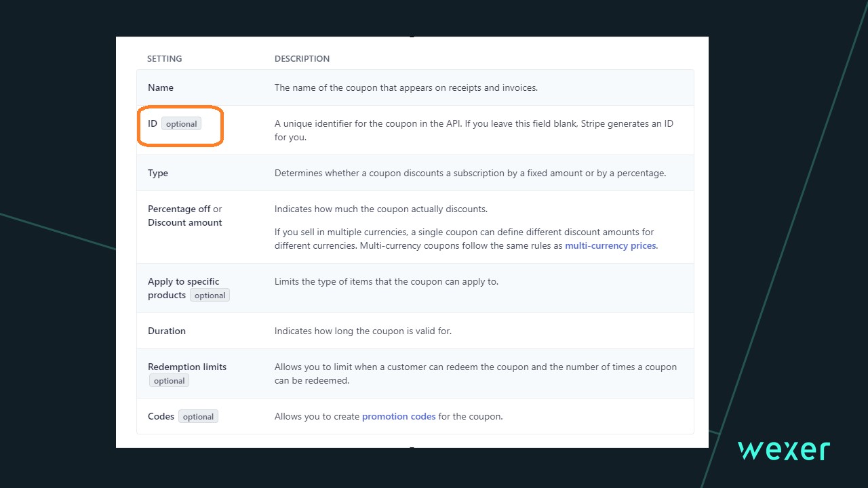Click the Codes setting label
Viewport: 868px width, 488px height.
click(x=161, y=416)
